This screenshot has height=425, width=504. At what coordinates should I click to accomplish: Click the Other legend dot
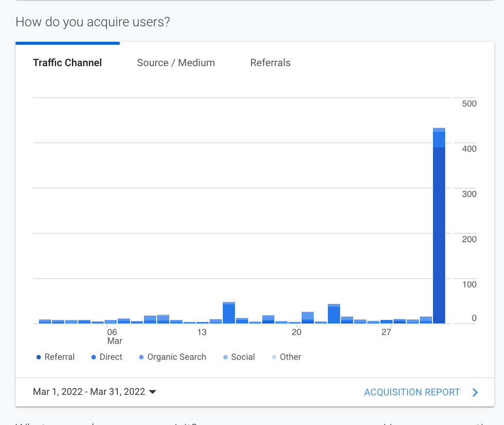(274, 357)
